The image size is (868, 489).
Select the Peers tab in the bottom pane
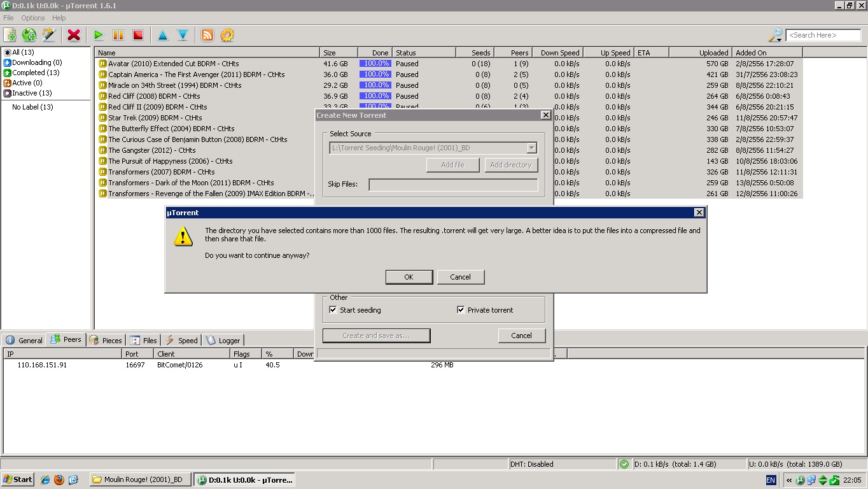pyautogui.click(x=66, y=339)
